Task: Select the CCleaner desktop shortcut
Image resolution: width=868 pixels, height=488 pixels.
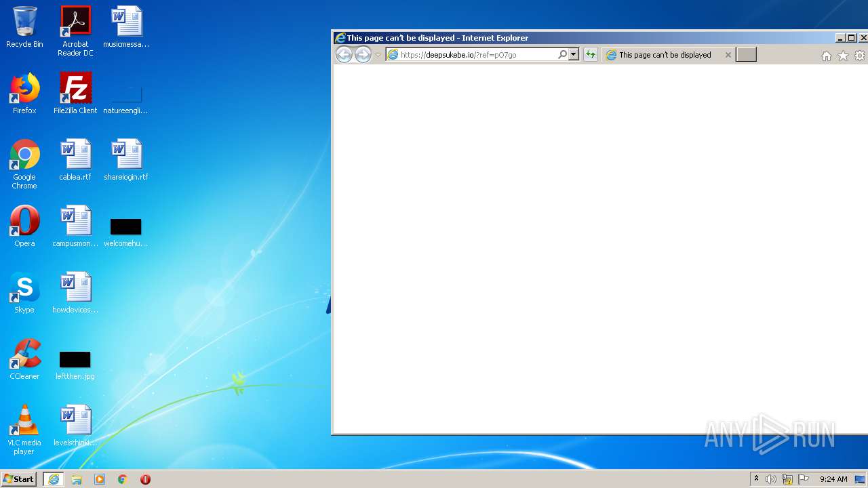Action: 24,359
